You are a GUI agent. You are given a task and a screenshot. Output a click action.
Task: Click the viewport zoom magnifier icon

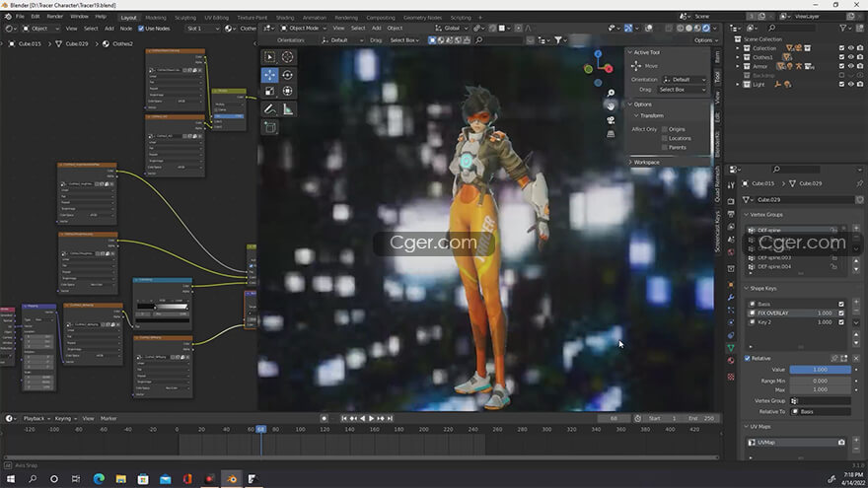coord(611,93)
